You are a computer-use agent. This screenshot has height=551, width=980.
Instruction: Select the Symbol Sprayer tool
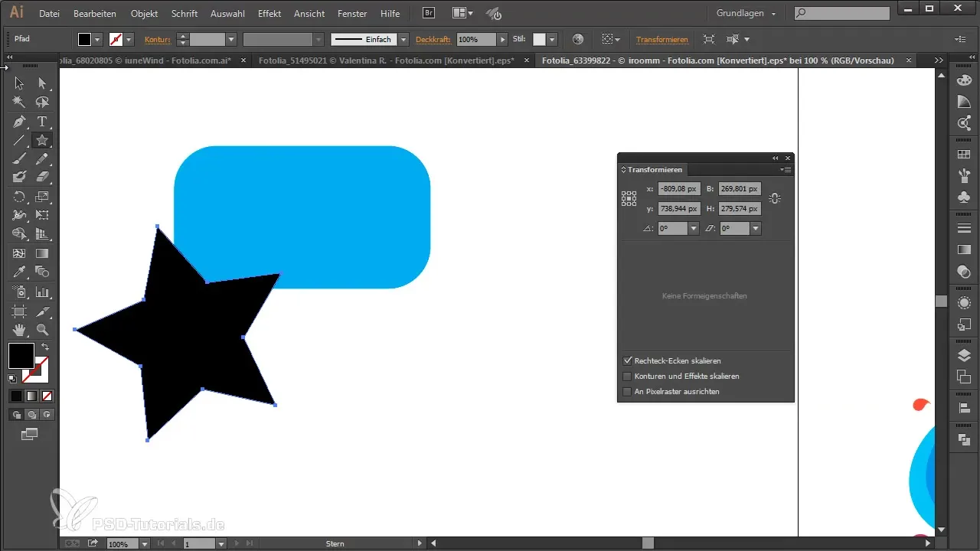20,292
